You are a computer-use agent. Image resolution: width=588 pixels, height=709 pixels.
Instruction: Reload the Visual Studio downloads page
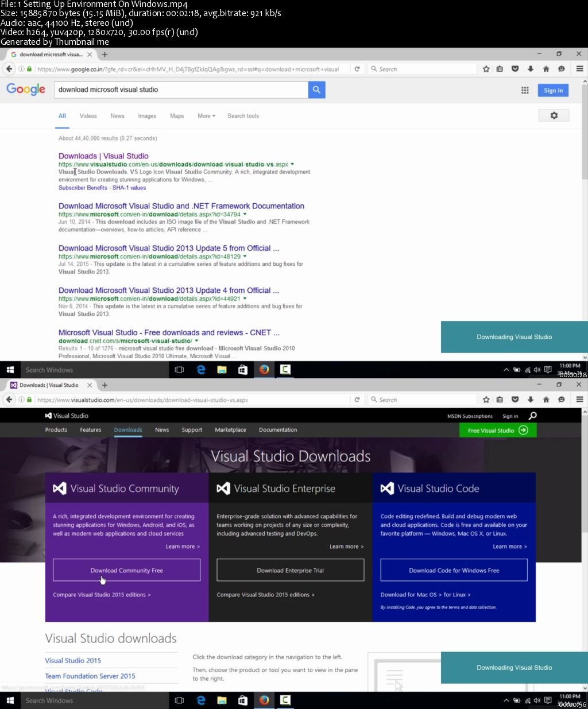pos(357,400)
